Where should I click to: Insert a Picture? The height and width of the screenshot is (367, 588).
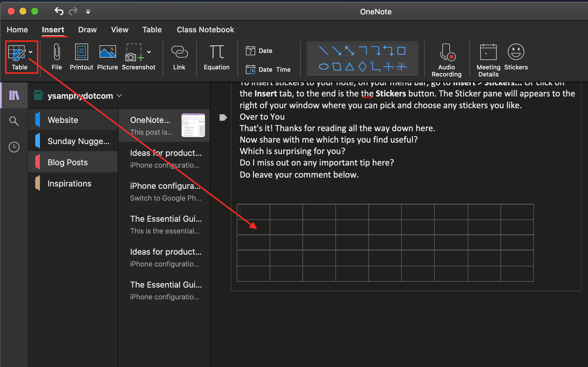coord(107,57)
